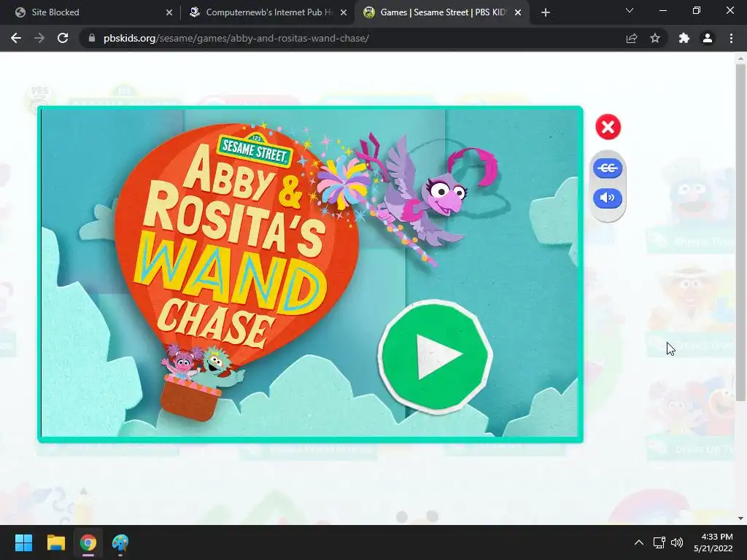
Task: Open volume control in system tray
Action: (x=676, y=542)
